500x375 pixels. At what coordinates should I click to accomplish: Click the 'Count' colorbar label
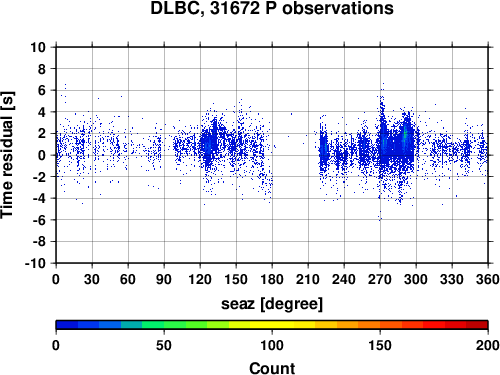272,368
